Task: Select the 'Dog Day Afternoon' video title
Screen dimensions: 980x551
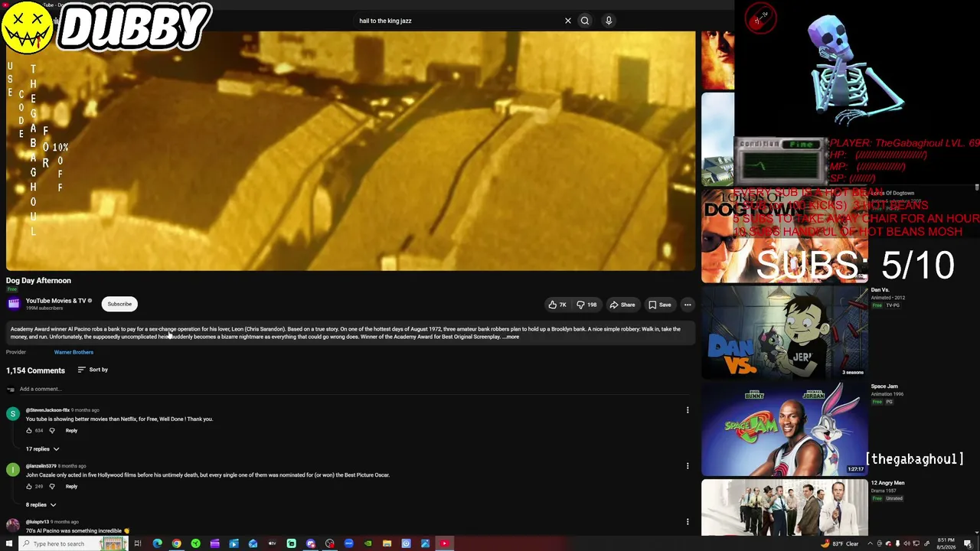Action: [x=38, y=281]
